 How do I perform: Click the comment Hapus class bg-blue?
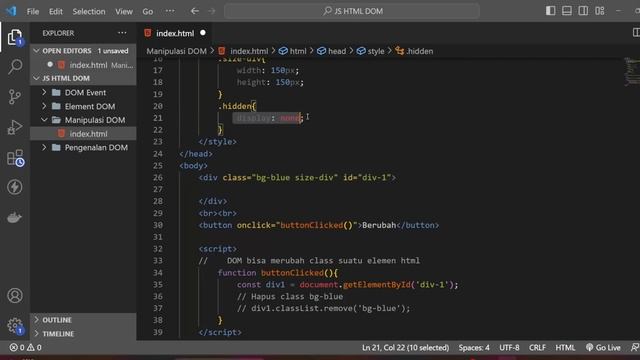point(290,296)
